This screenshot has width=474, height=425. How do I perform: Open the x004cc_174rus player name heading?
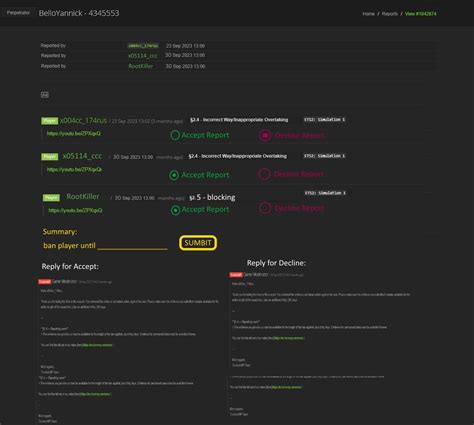pos(83,120)
